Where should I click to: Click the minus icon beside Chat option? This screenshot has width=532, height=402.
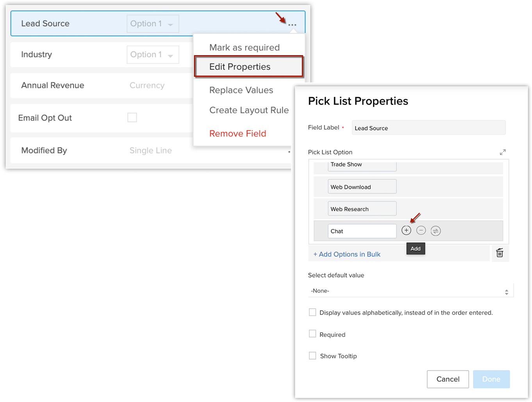click(x=421, y=231)
